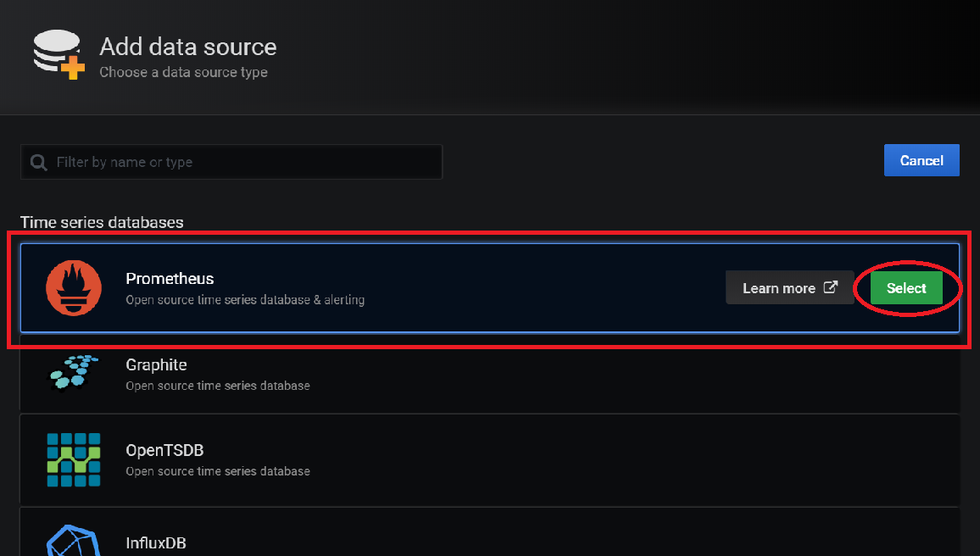Click the Time series databases heading

[x=102, y=222]
